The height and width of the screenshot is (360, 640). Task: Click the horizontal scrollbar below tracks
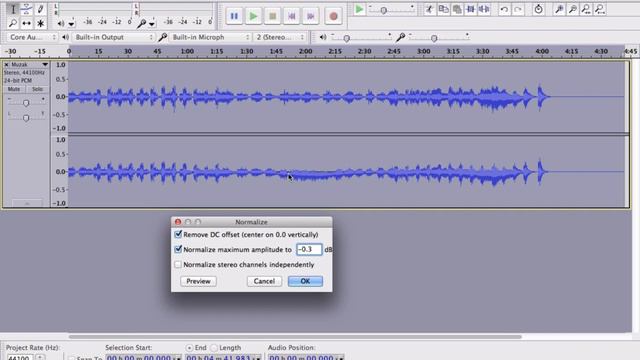click(295, 337)
